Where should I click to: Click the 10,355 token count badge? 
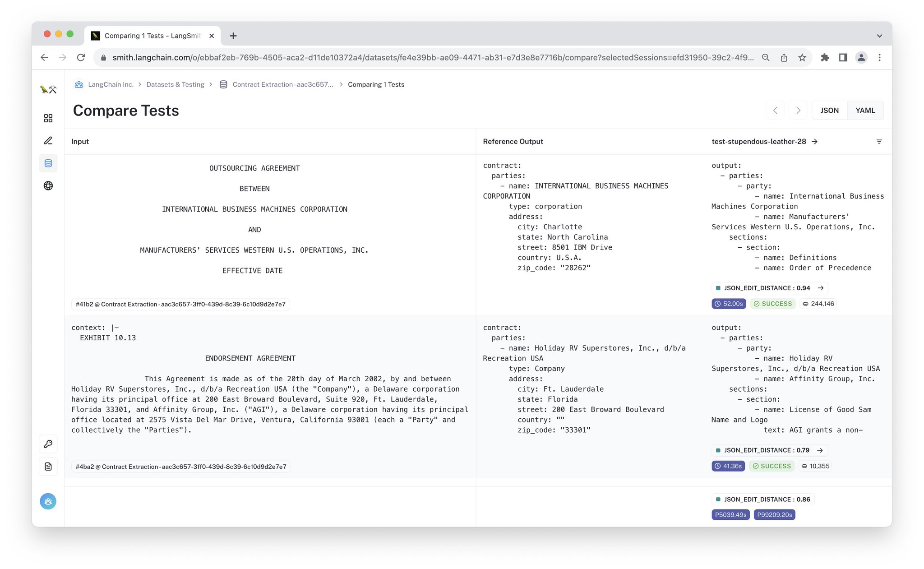click(816, 466)
